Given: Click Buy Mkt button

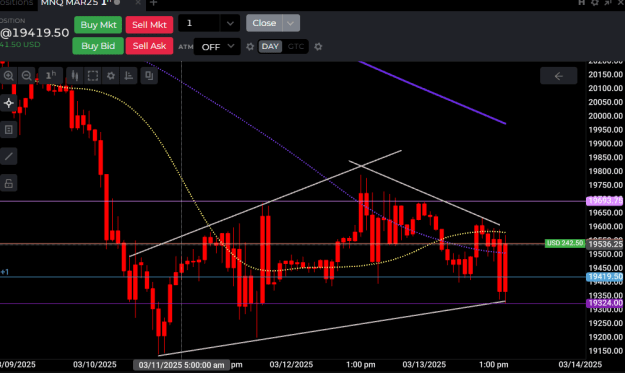Looking at the screenshot, I should click(98, 25).
